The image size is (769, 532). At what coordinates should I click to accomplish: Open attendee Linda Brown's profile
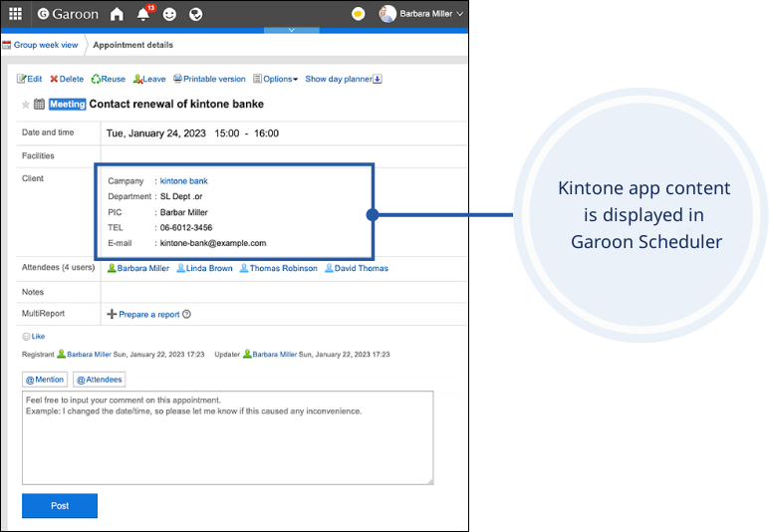[x=209, y=268]
